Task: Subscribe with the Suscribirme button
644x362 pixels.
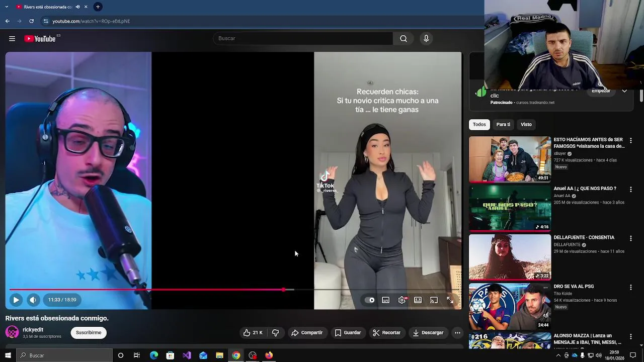Action: click(x=89, y=332)
